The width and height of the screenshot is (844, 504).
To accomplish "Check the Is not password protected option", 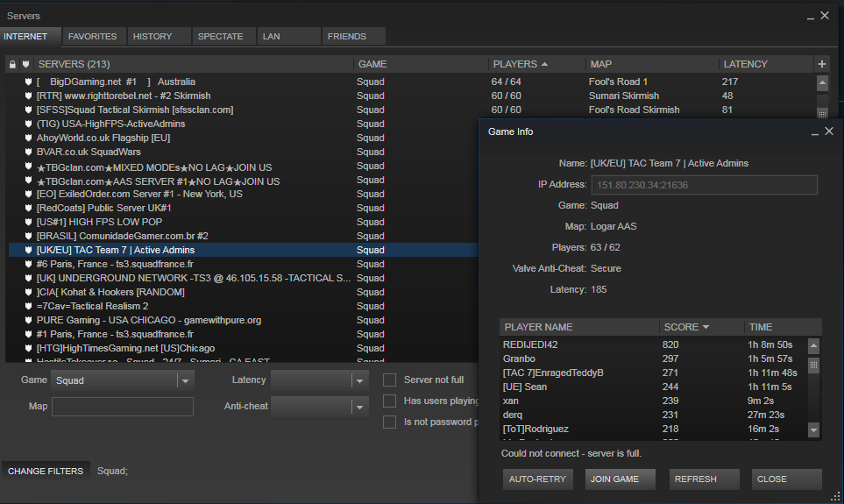I will click(x=389, y=422).
